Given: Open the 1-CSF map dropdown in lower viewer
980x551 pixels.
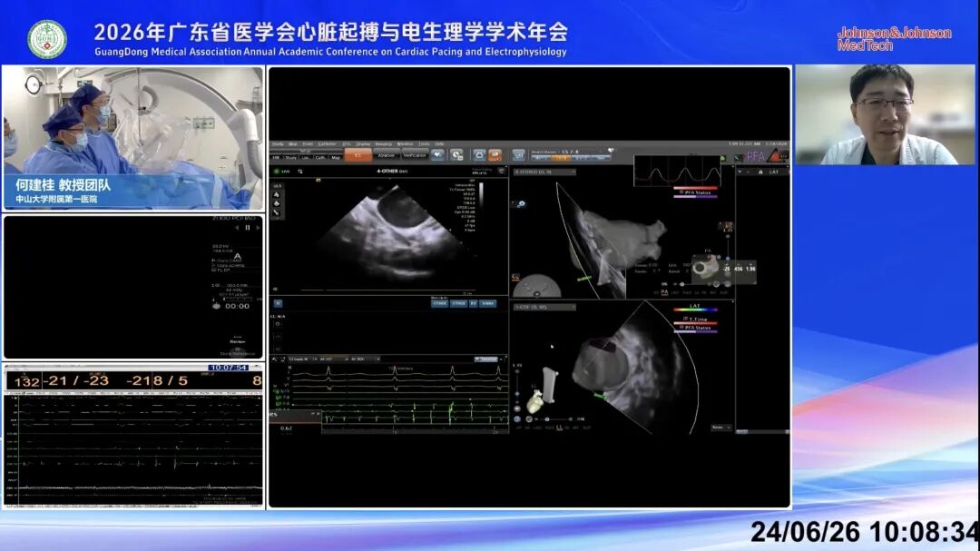Looking at the screenshot, I should click(544, 307).
